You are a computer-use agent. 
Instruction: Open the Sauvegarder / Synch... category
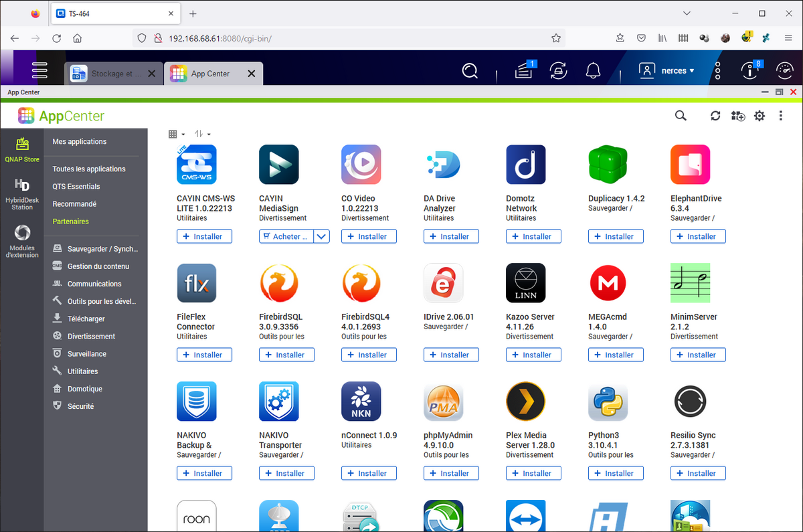pyautogui.click(x=96, y=249)
